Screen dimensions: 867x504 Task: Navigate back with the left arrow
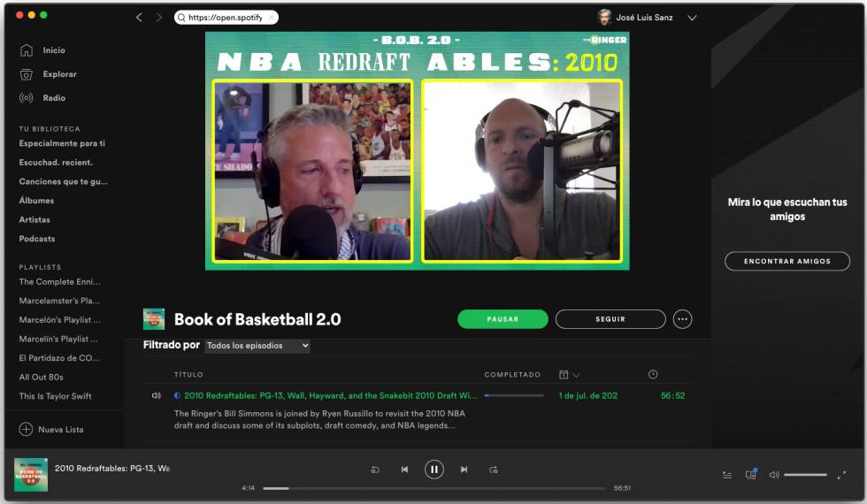pos(139,18)
